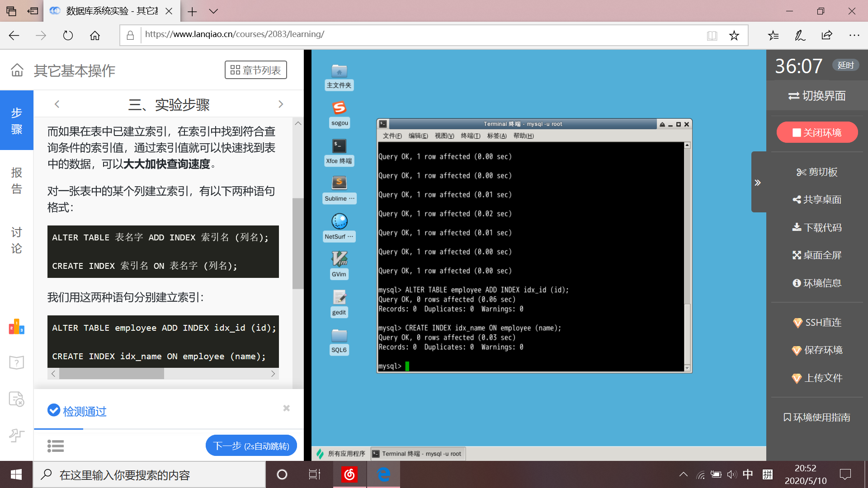The width and height of the screenshot is (868, 488).
Task: Click the sogou input icon
Action: point(339,108)
